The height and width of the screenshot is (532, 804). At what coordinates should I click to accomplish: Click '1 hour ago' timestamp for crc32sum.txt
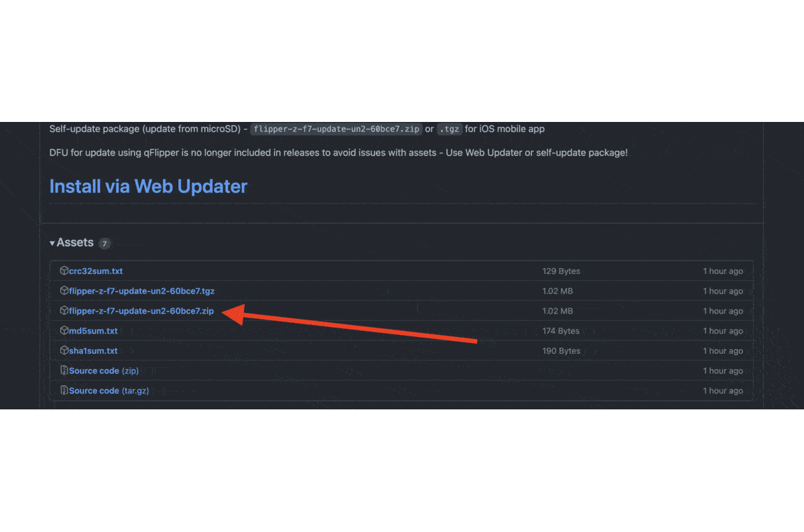[723, 271]
